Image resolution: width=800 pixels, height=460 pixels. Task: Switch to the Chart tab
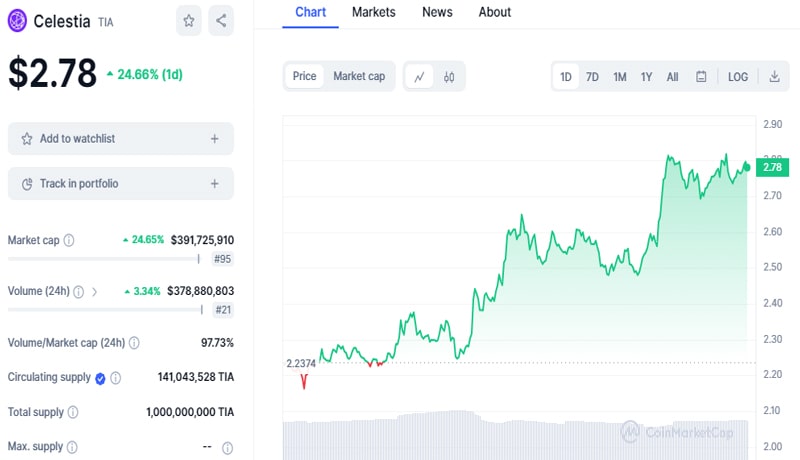tap(310, 12)
